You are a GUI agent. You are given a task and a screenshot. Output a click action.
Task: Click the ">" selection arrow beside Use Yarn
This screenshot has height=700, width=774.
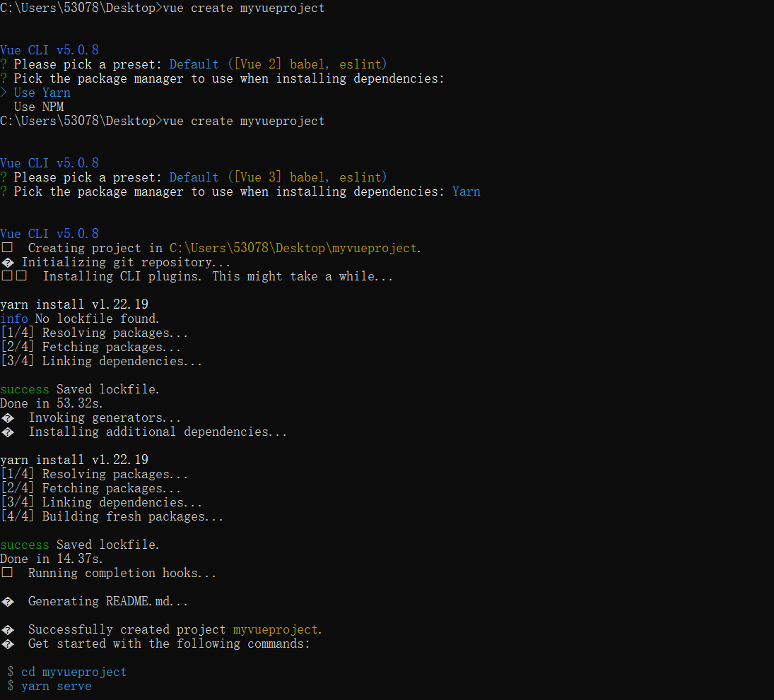[4, 93]
